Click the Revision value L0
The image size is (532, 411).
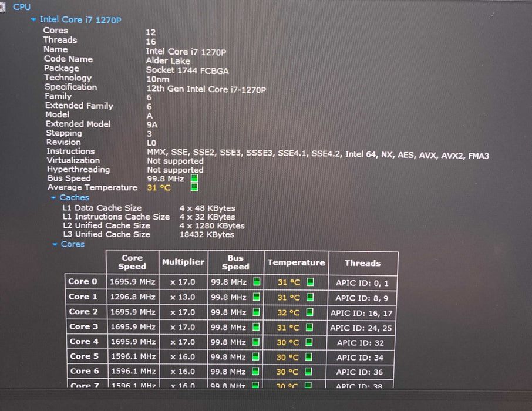point(151,143)
